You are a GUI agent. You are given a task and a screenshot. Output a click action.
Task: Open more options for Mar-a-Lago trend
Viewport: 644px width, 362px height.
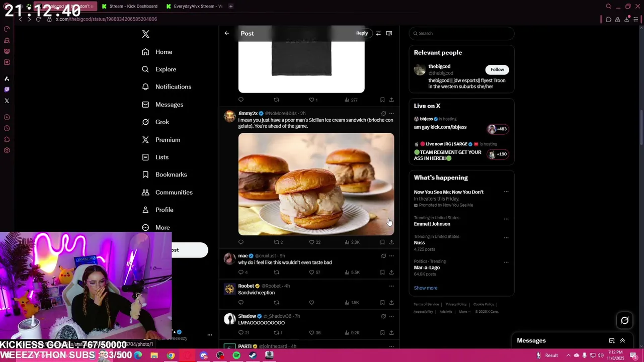(x=506, y=262)
